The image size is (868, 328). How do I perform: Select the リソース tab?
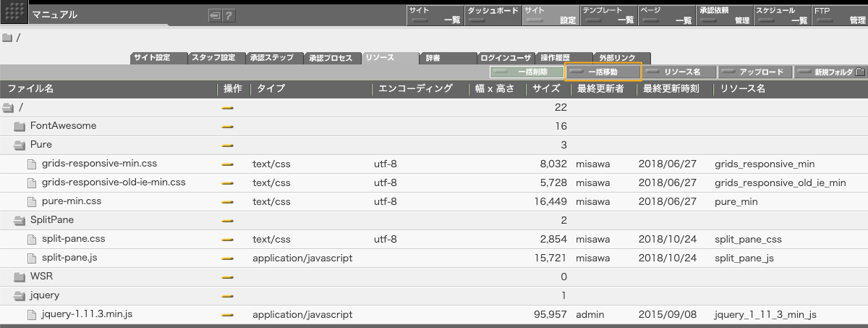coord(390,57)
